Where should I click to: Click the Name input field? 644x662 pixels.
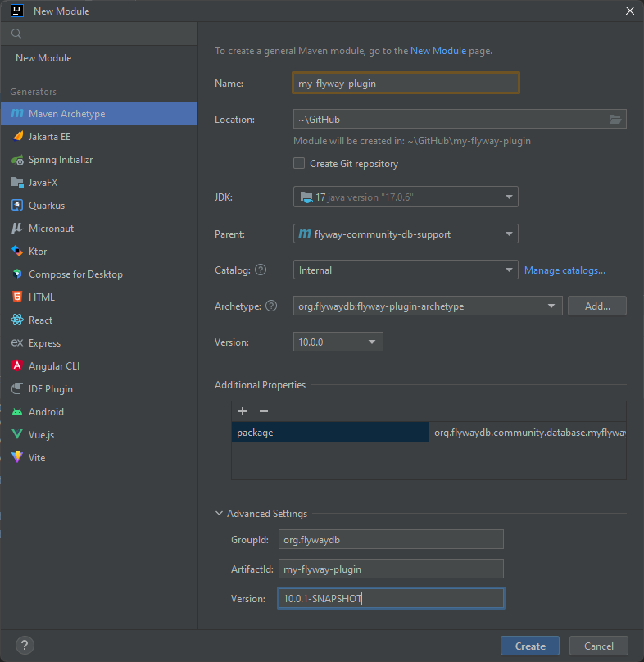pos(406,83)
